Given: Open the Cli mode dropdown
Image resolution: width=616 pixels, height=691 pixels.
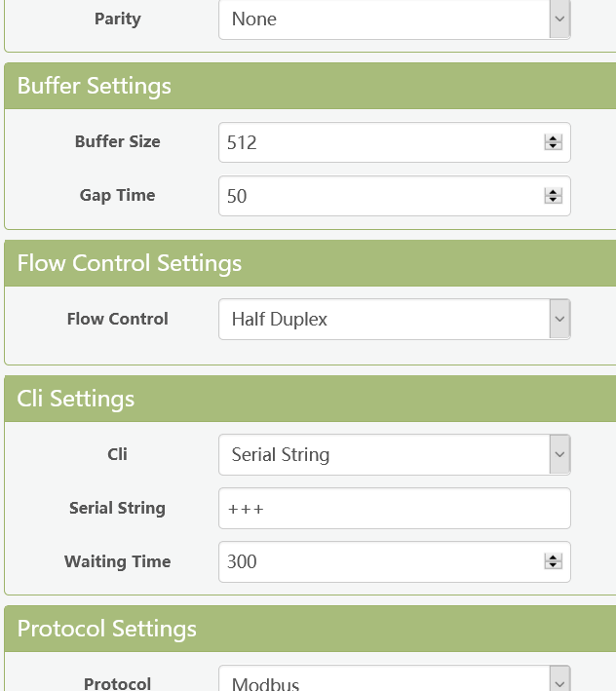Looking at the screenshot, I should (394, 454).
